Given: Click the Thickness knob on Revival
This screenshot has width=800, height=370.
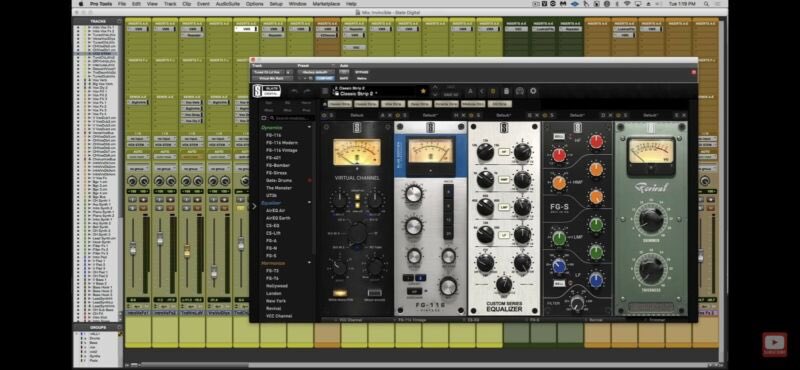Looking at the screenshot, I should click(651, 269).
